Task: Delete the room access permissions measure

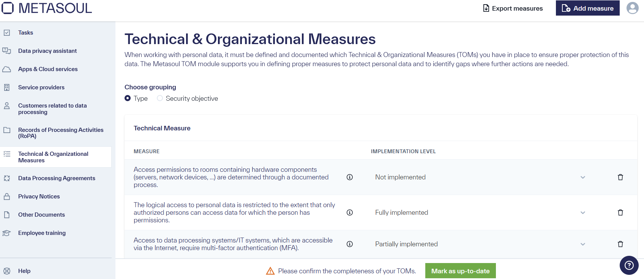Action: click(620, 177)
